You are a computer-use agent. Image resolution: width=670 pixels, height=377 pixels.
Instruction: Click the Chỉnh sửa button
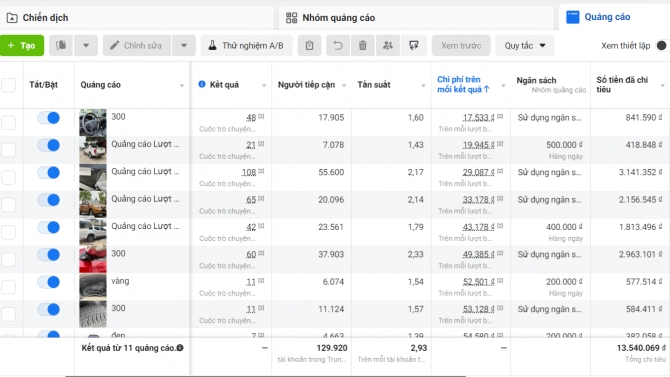(x=137, y=45)
